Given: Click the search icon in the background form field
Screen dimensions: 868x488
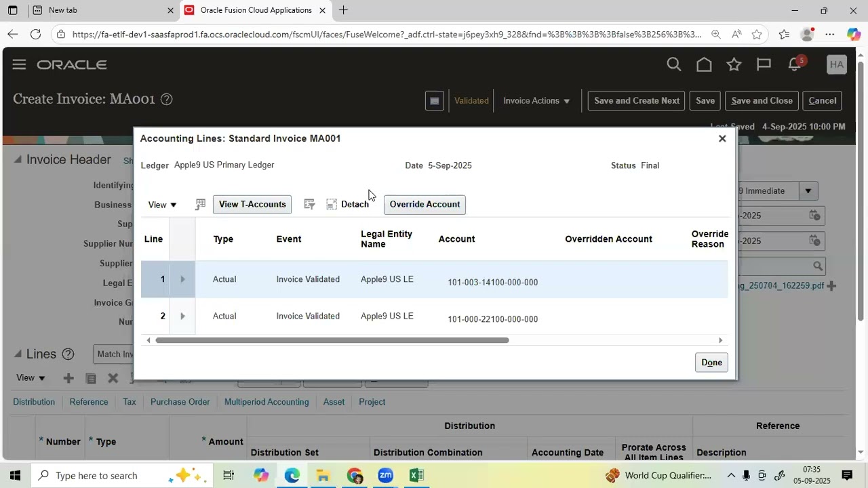Looking at the screenshot, I should [x=818, y=266].
